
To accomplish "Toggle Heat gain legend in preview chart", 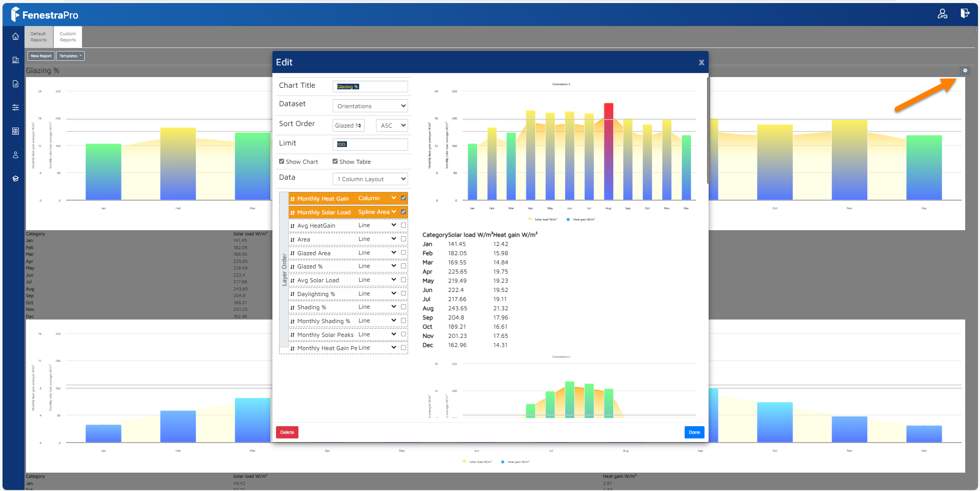I will 581,219.
